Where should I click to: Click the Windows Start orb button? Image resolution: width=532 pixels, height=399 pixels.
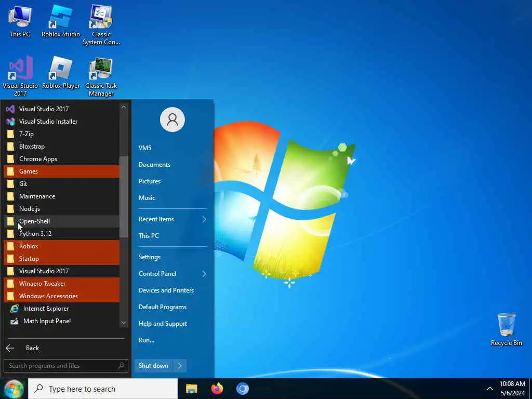pyautogui.click(x=14, y=389)
